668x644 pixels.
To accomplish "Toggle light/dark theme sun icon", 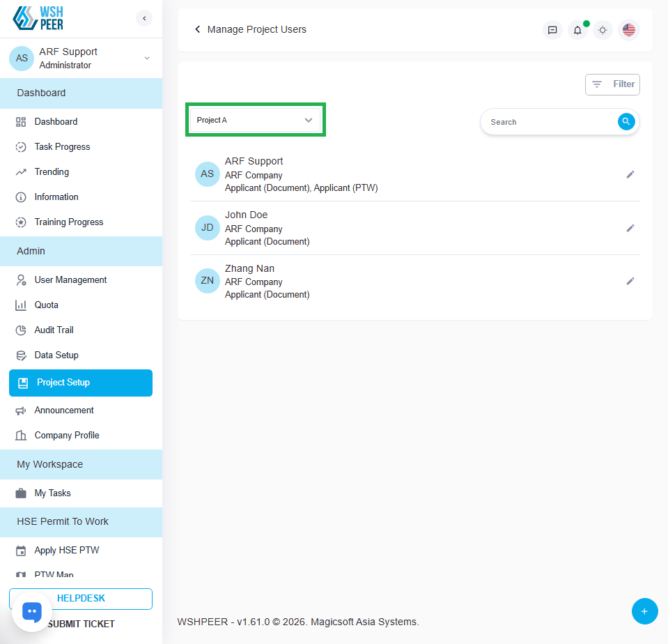I will [603, 30].
